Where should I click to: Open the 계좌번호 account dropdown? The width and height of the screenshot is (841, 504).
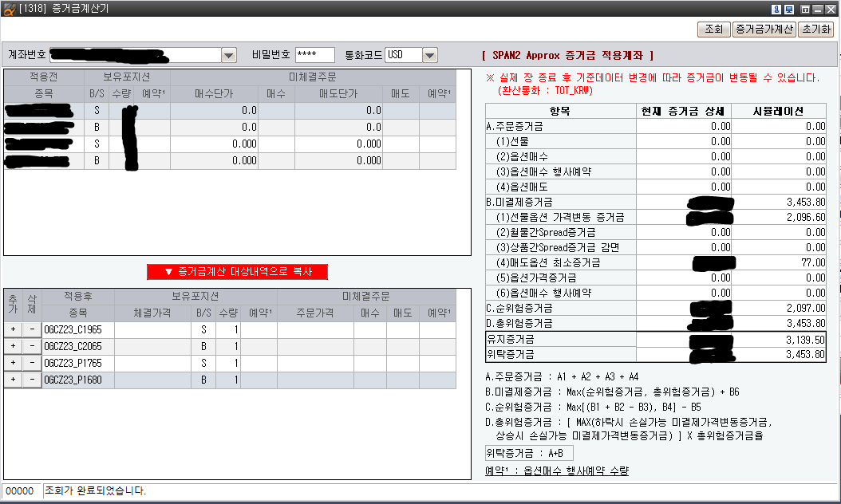pyautogui.click(x=229, y=55)
